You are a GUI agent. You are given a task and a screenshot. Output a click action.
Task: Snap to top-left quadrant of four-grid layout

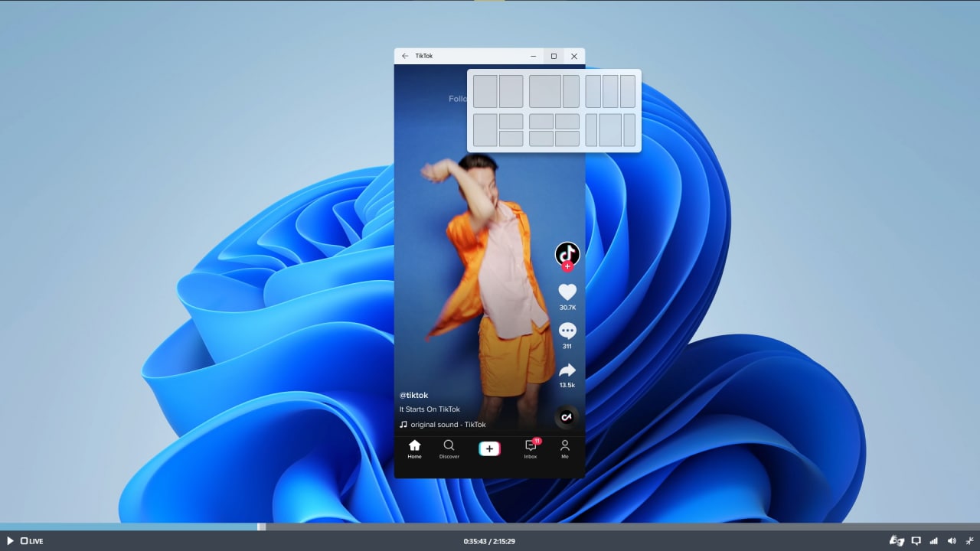[x=541, y=122]
